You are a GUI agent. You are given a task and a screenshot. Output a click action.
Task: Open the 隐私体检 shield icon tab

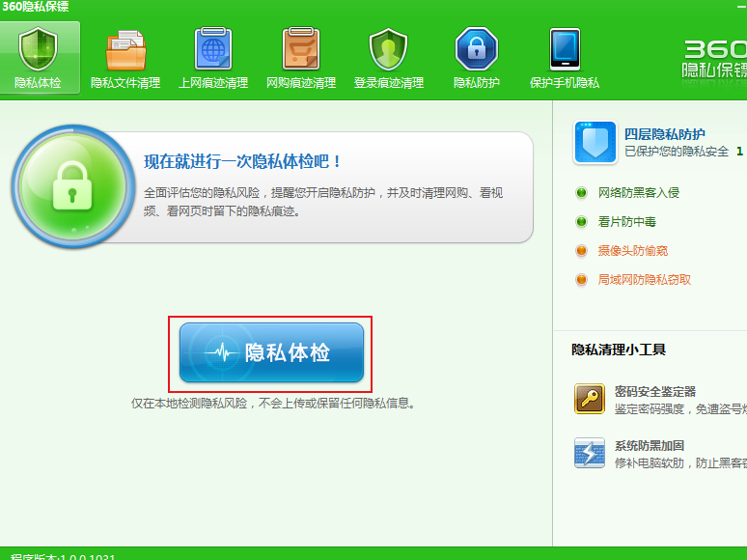[x=38, y=49]
